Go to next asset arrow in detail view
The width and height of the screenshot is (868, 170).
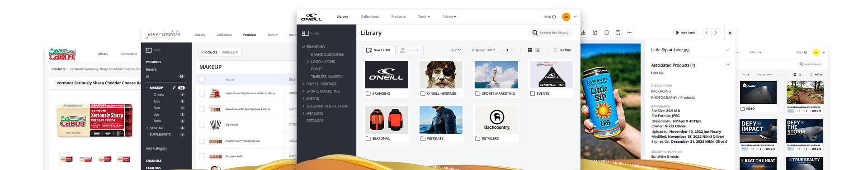716,33
